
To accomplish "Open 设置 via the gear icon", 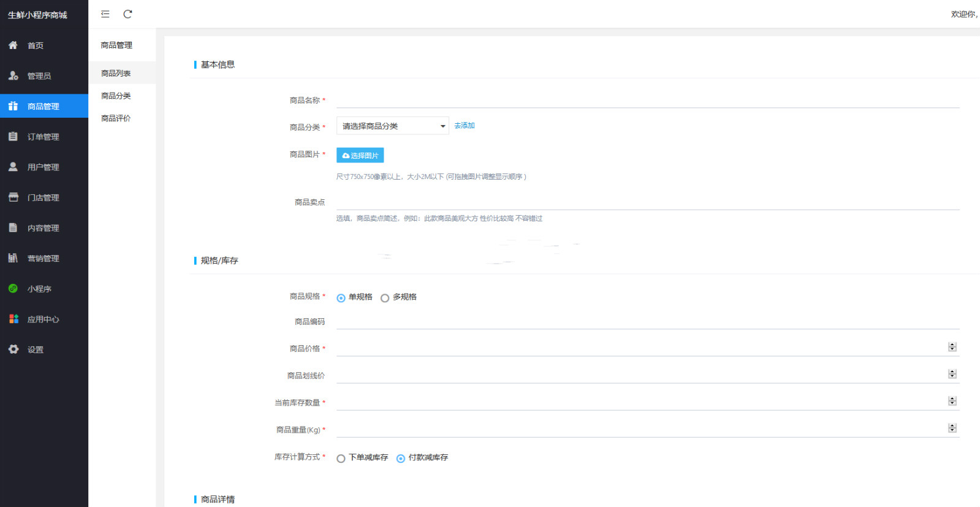I will click(13, 349).
